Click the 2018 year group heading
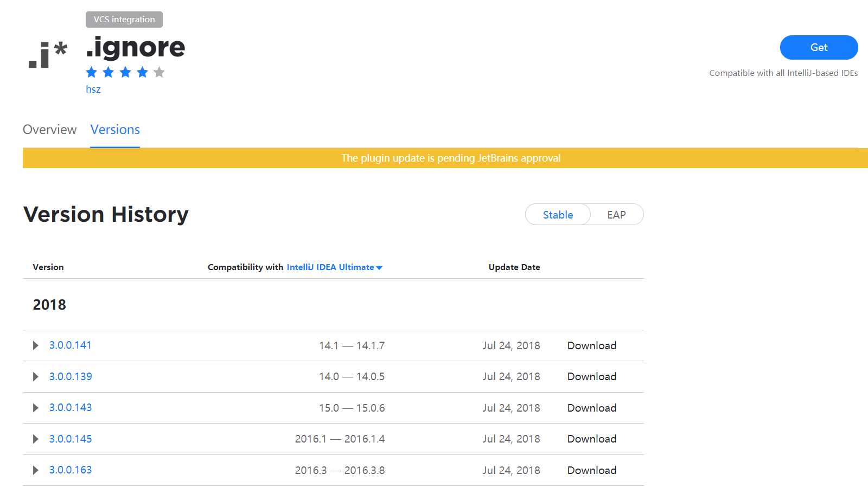The image size is (868, 487). tap(49, 305)
